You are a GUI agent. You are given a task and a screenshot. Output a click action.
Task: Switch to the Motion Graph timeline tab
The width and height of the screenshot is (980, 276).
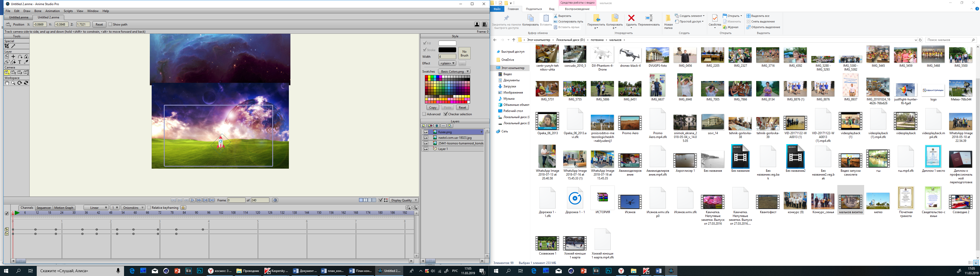click(x=64, y=207)
